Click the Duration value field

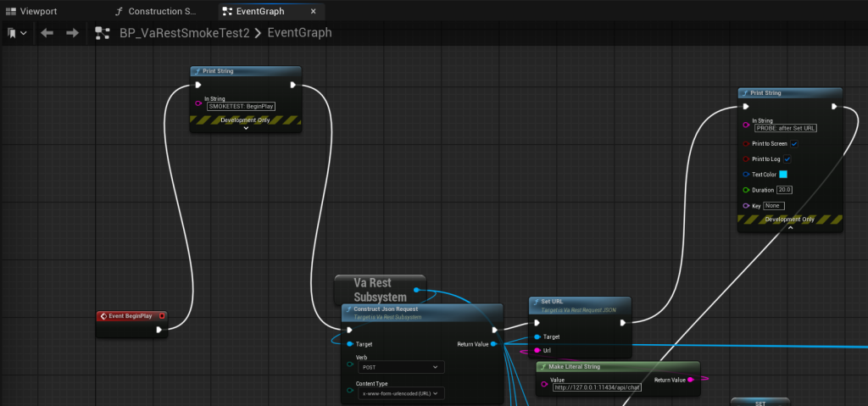pos(784,190)
